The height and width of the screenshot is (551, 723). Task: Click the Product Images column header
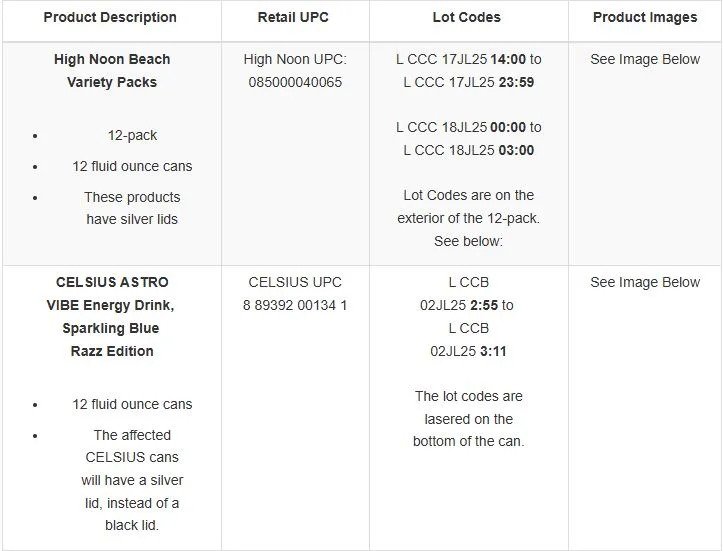[x=645, y=17]
